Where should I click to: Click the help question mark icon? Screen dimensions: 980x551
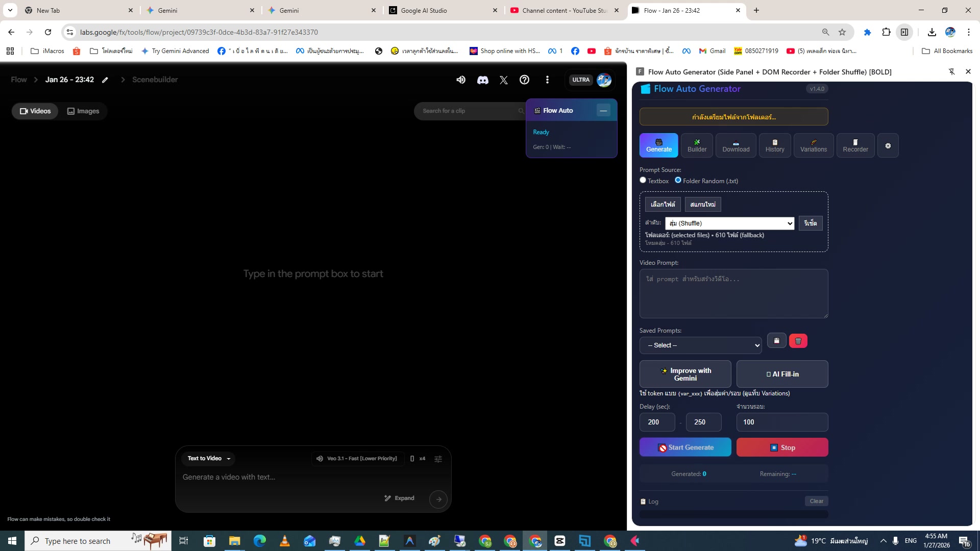524,80
